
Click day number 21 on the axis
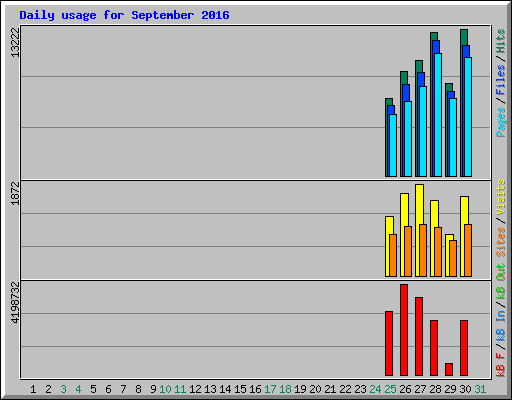[x=330, y=389]
